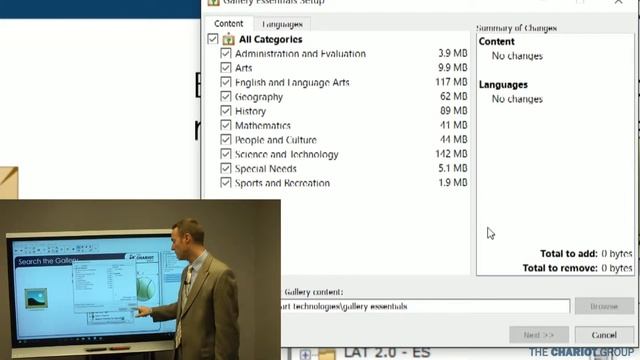Click the presenter video thumbnail
640x360 pixels.
[140, 280]
